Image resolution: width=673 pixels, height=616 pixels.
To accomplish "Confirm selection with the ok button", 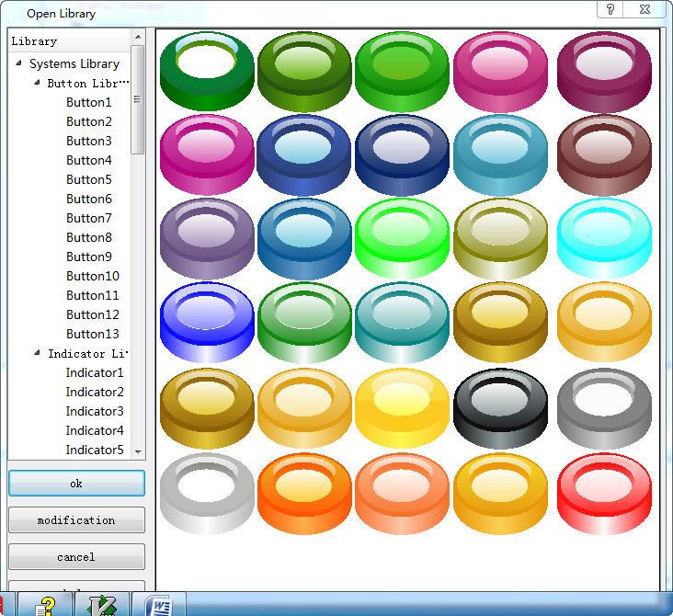I will (x=76, y=484).
